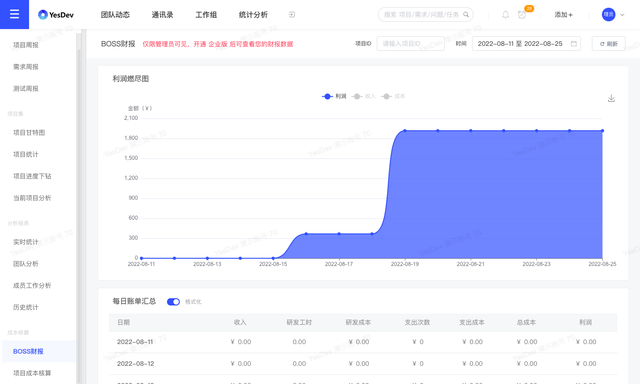The image size is (640, 384).
Task: Click the global search input box
Action: pyautogui.click(x=426, y=15)
